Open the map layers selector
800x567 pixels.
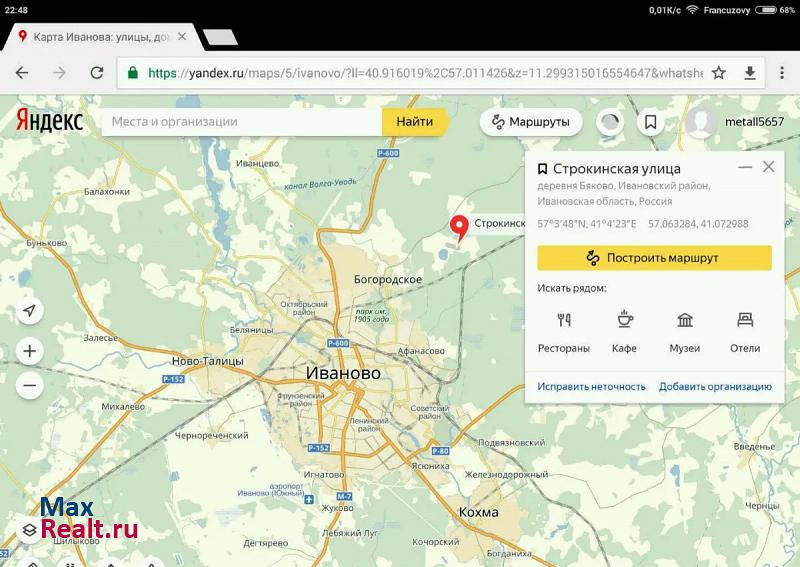tap(30, 529)
